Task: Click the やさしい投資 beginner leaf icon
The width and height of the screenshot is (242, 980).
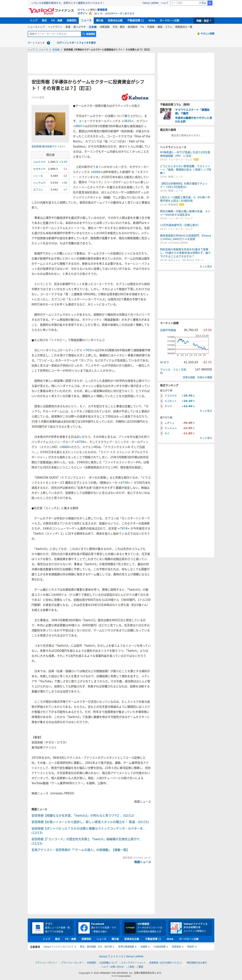Action: [198, 33]
